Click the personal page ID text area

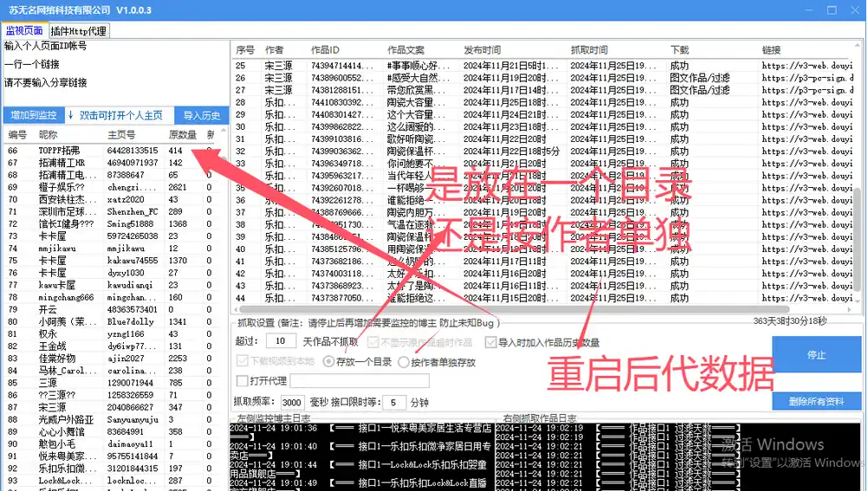click(113, 74)
